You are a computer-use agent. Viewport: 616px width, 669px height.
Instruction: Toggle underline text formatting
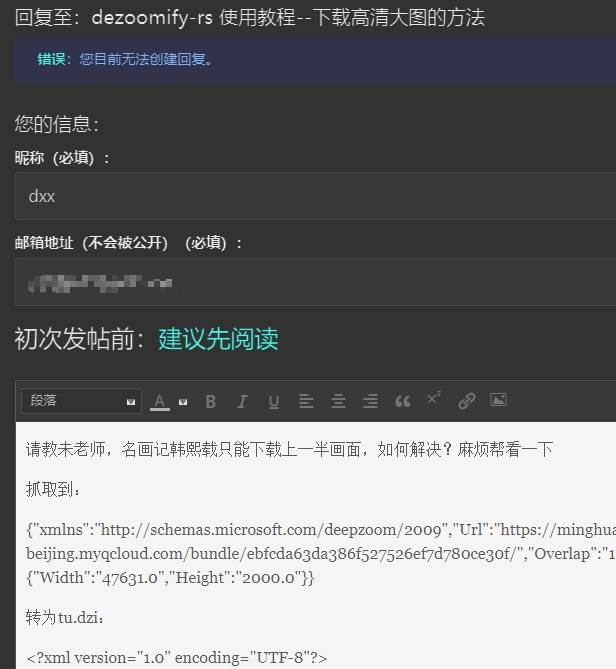click(273, 401)
